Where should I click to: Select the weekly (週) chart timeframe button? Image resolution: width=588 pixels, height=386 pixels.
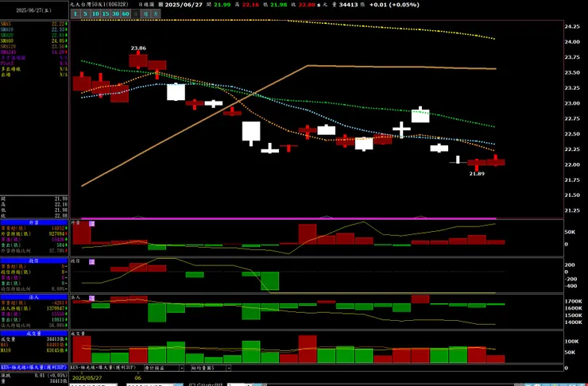point(146,14)
